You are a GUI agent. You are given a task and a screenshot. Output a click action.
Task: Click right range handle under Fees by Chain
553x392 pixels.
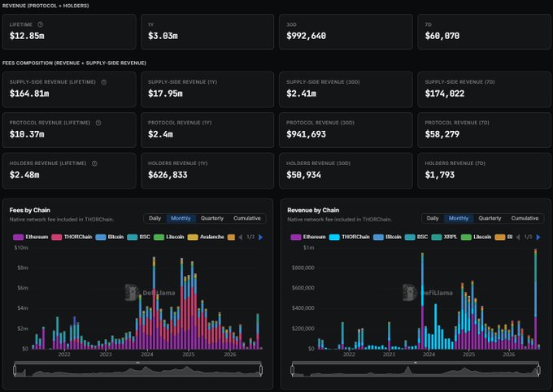(261, 370)
